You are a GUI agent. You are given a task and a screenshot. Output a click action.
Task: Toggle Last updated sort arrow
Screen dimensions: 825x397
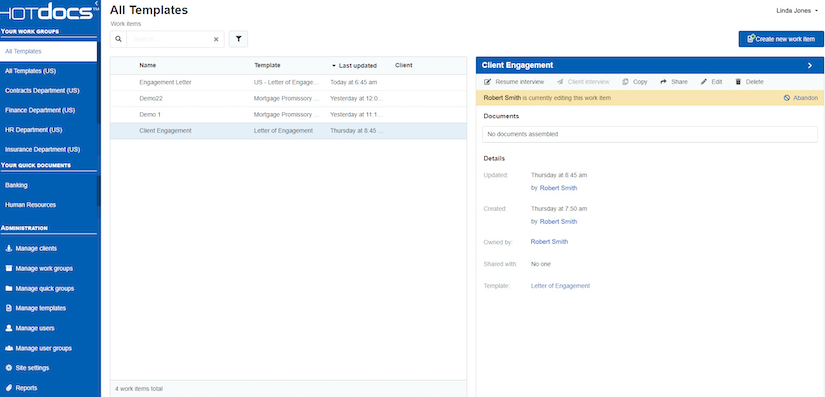click(x=334, y=66)
